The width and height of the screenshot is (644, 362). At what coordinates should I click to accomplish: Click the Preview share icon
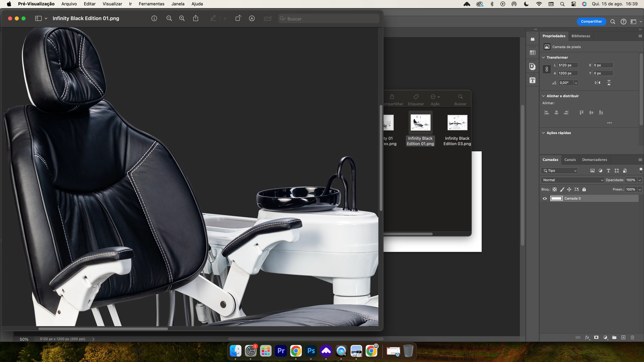click(x=196, y=18)
